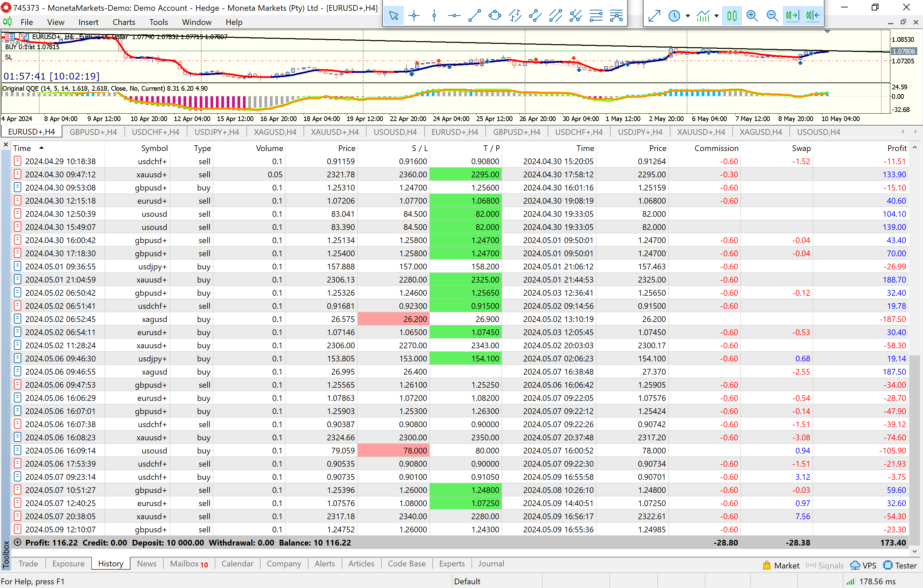Click the vertical line drawing tool
This screenshot has width=923, height=588.
click(x=434, y=16)
